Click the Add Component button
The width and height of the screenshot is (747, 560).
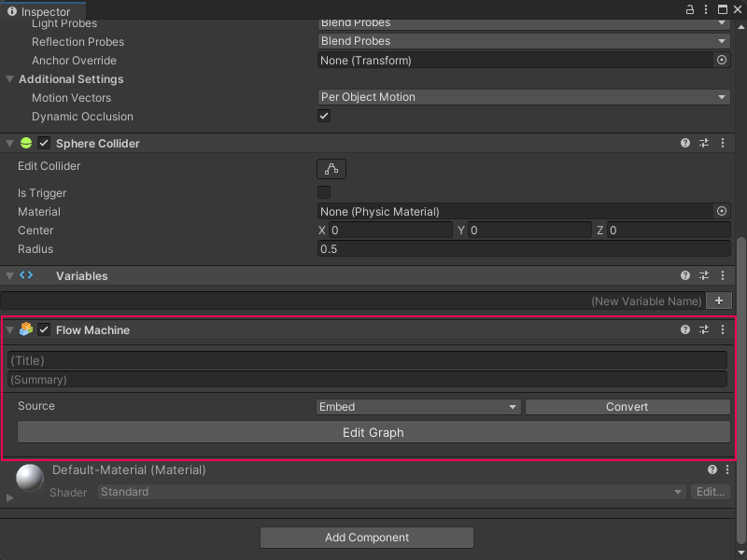pos(367,538)
